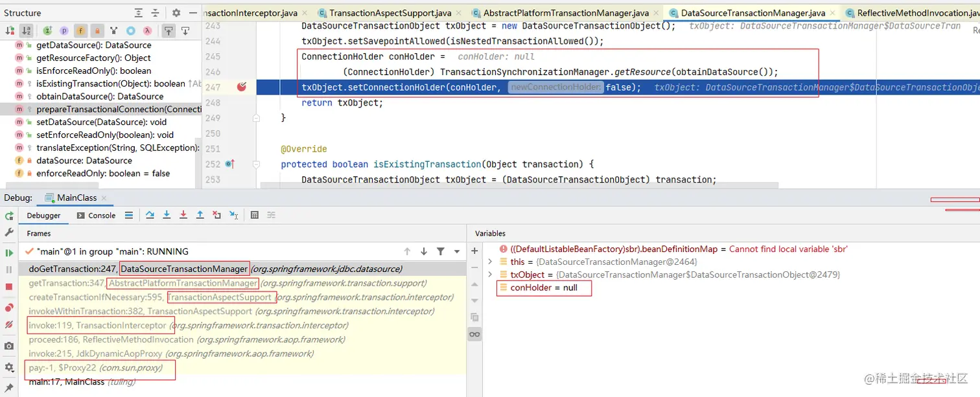980x397 pixels.
Task: Toggle Show Fields filter
Action: 81,30
